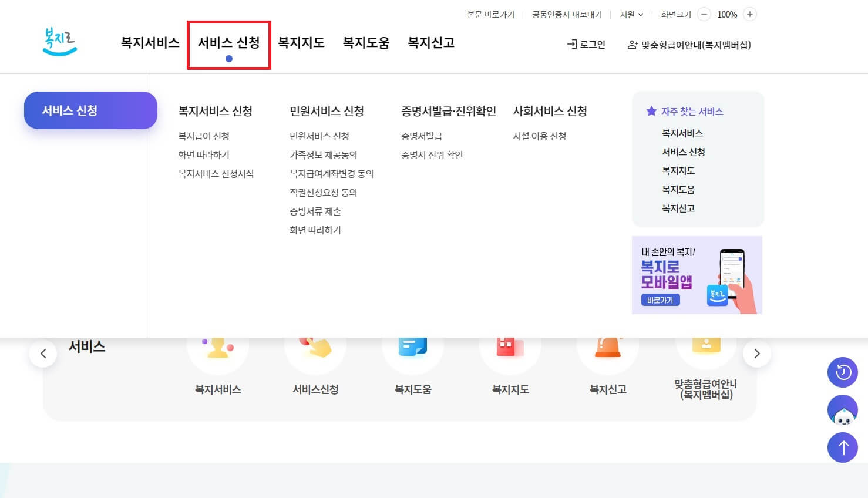Open the chatbot character button
The height and width of the screenshot is (498, 868).
click(x=842, y=409)
